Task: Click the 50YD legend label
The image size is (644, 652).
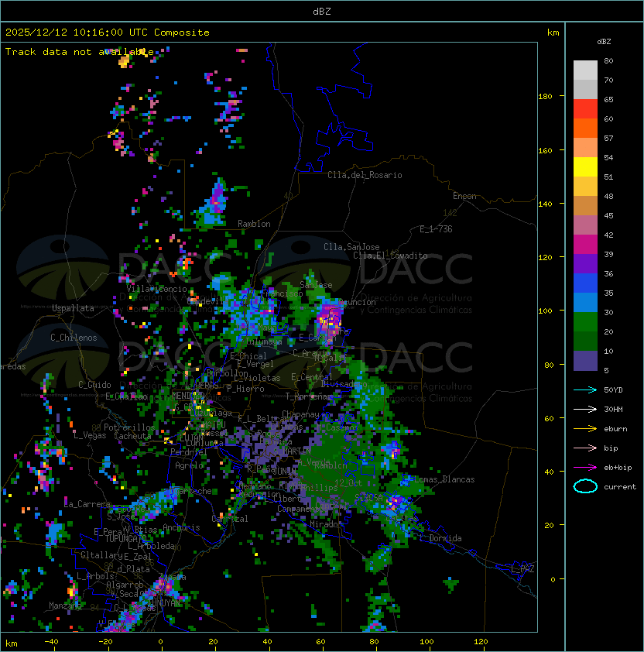Action: coord(613,389)
